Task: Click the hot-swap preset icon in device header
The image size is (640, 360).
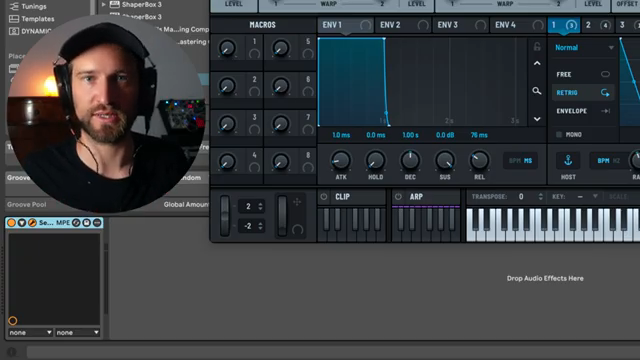Action: 76,222
